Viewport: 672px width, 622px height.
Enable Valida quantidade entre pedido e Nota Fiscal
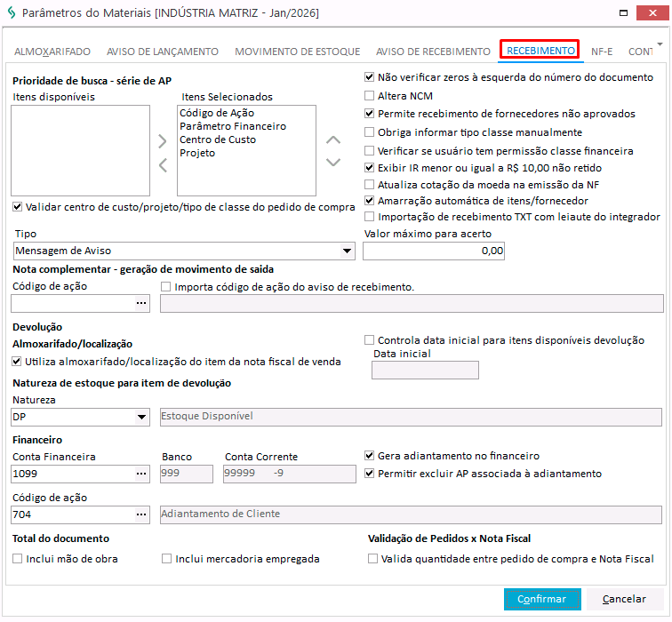[x=372, y=559]
